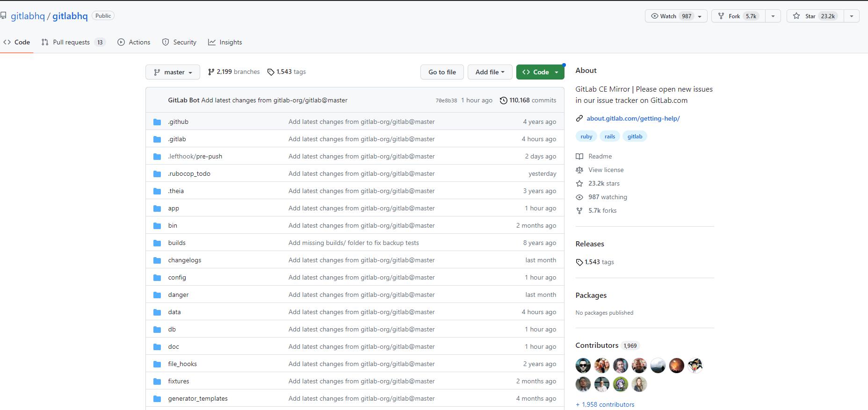Click the folder icon for .gitlab
This screenshot has width=868, height=410.
coord(157,139)
